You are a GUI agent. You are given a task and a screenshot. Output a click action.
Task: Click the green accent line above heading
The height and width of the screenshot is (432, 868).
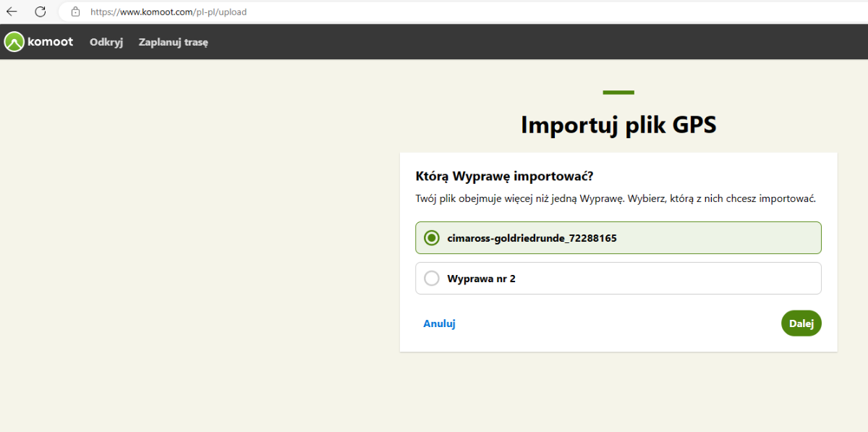[x=618, y=92]
